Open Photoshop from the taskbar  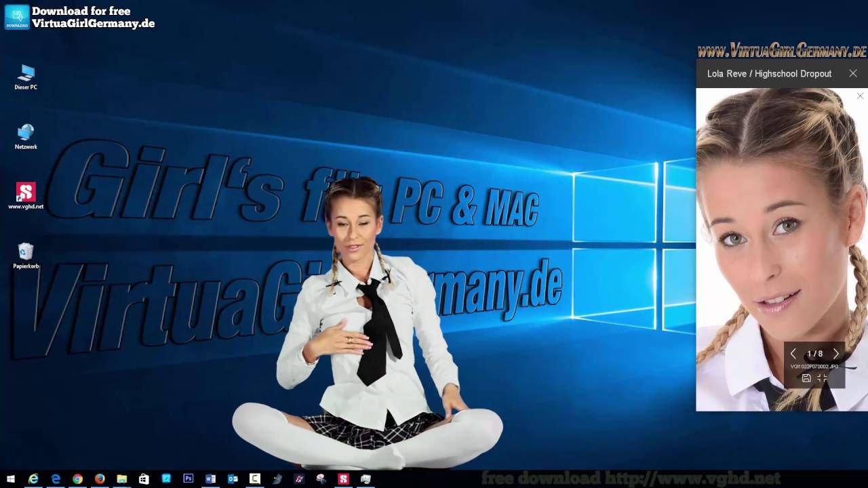(189, 479)
